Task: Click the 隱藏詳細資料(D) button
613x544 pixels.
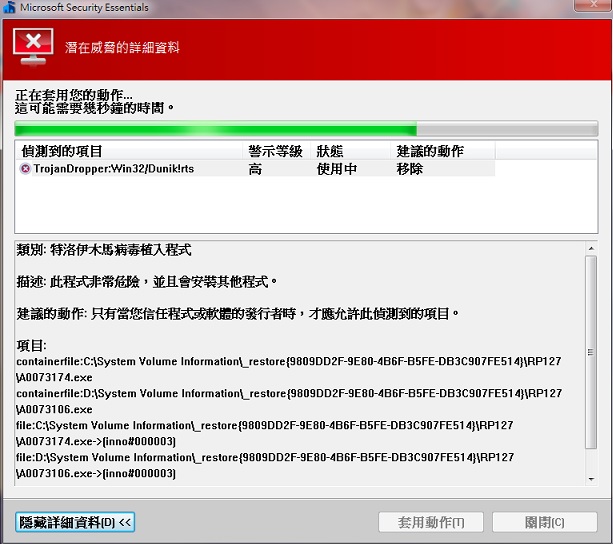Action: pos(75,522)
